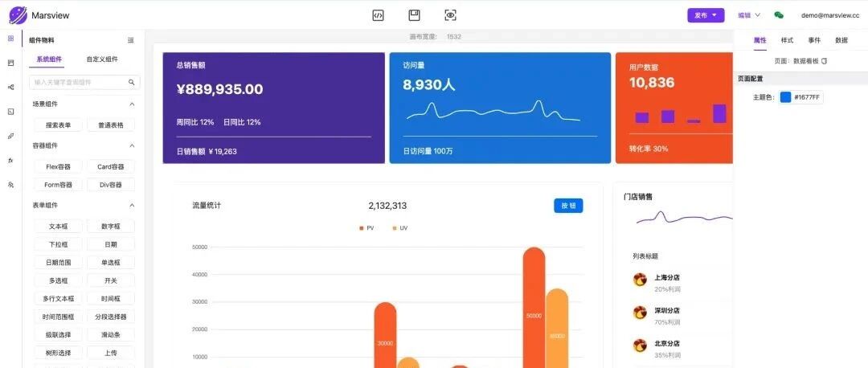Screen dimensions: 868x368
Task: Click the green WeChat icon
Action: tap(779, 15)
